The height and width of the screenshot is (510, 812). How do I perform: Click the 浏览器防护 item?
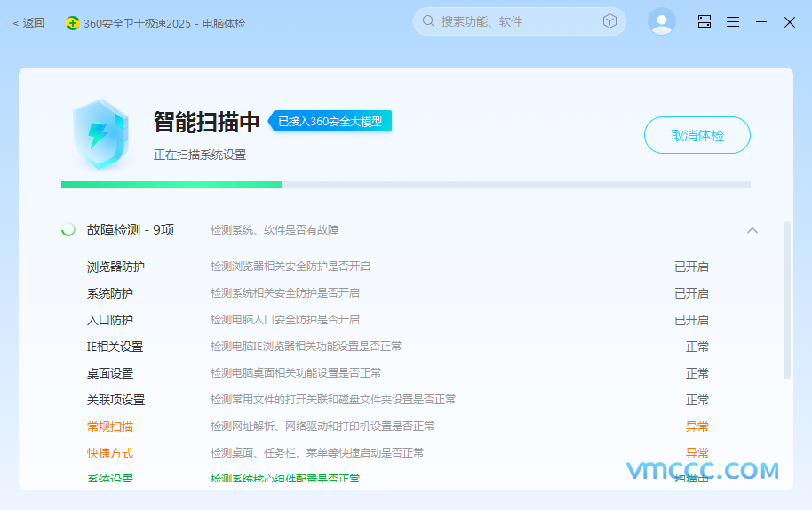[x=115, y=267]
